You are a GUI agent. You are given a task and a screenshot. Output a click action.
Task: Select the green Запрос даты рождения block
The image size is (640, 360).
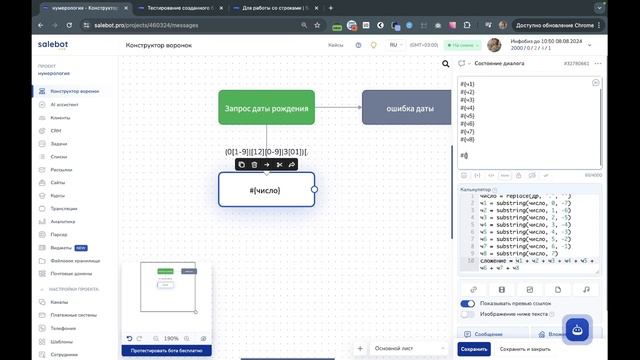[267, 107]
